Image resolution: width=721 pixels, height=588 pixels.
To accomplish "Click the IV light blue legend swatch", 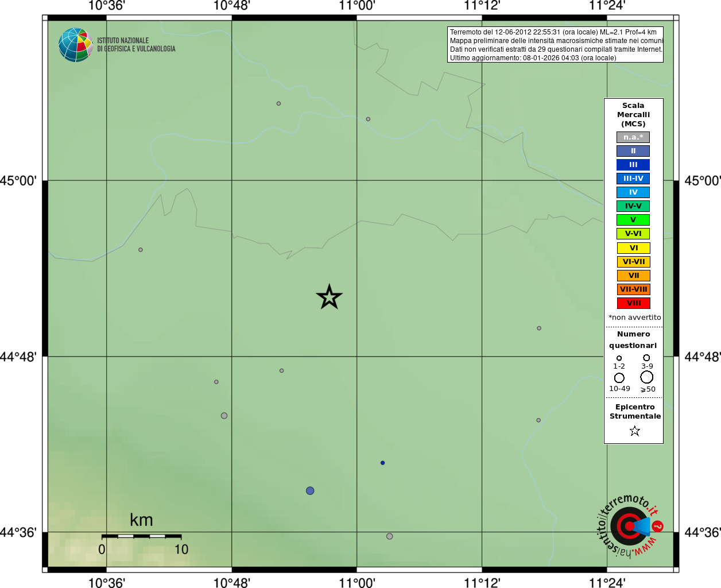I will pyautogui.click(x=633, y=192).
